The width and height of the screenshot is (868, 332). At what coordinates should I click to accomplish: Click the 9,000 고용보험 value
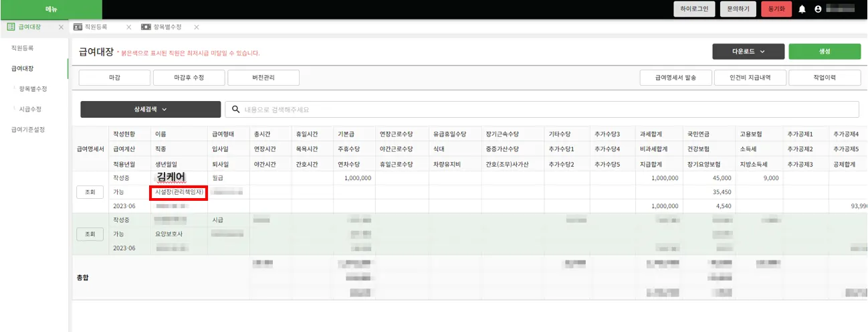tap(771, 178)
